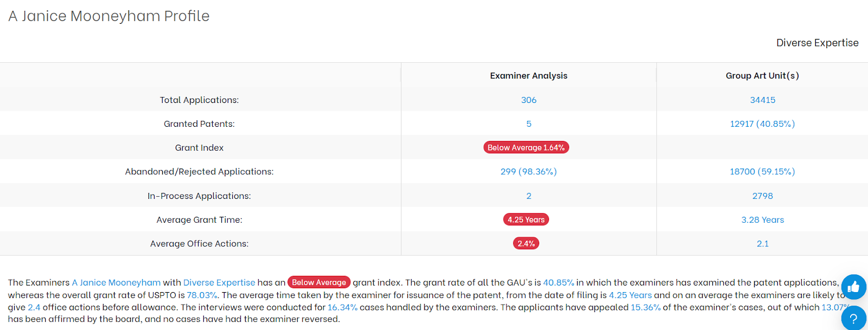Click the 2.4% office actions badge
The height and width of the screenshot is (330, 868).
tap(526, 243)
